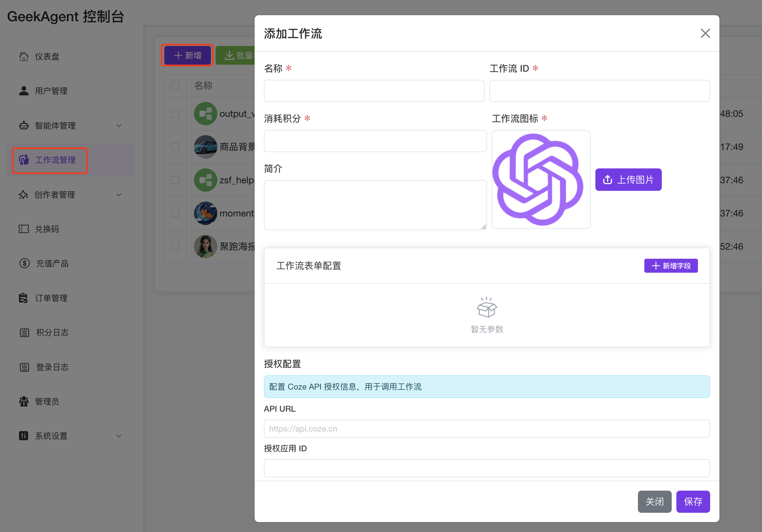Toggle the select-all checkbox in table header
Image resolution: width=762 pixels, height=532 pixels.
[175, 85]
